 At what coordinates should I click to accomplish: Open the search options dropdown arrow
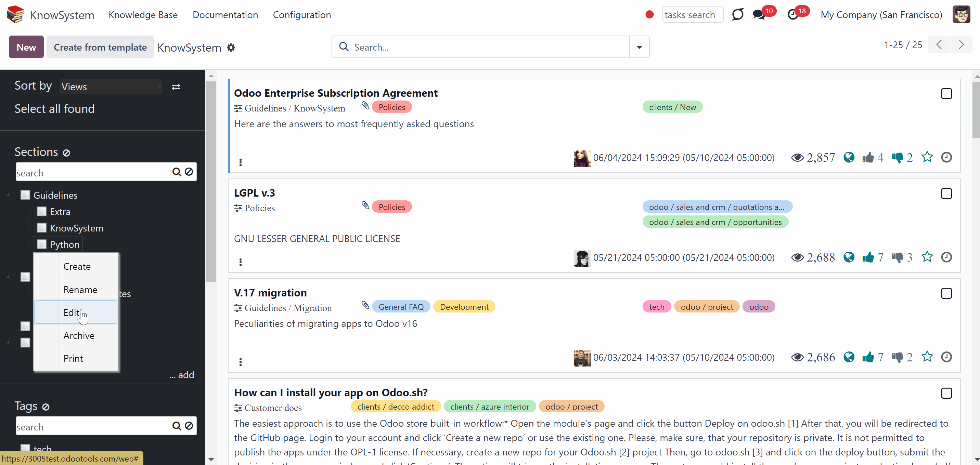[x=639, y=47]
